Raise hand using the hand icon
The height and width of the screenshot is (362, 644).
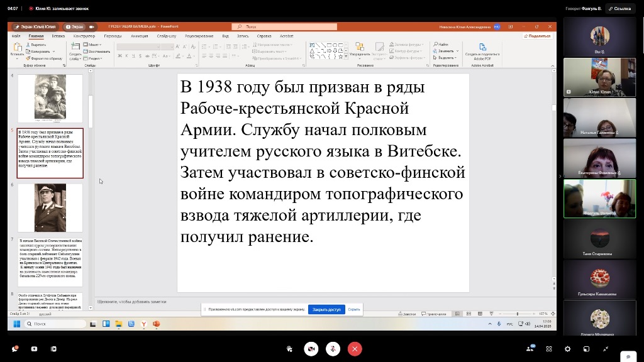tap(289, 349)
